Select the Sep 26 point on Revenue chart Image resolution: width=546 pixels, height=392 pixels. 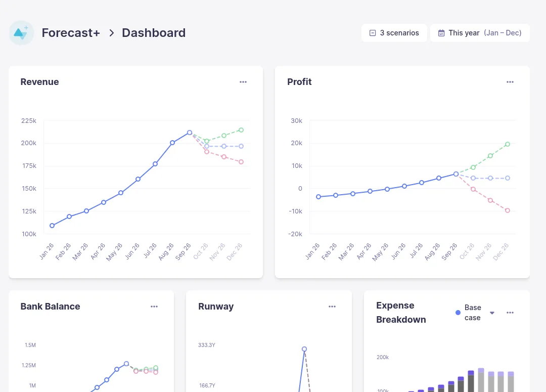[x=190, y=133]
